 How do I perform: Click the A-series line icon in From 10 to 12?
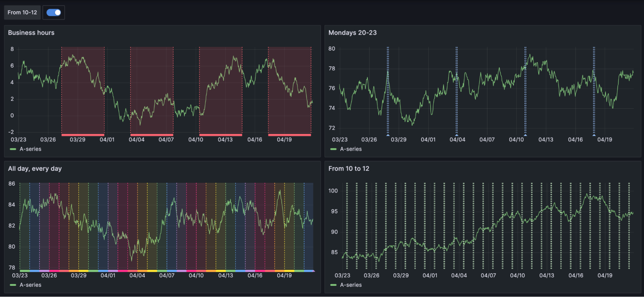pos(333,285)
